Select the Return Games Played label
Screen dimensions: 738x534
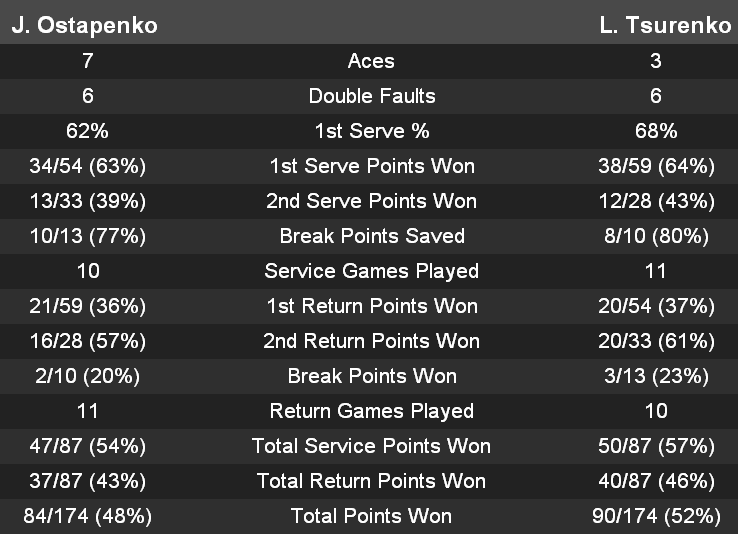pyautogui.click(x=371, y=411)
